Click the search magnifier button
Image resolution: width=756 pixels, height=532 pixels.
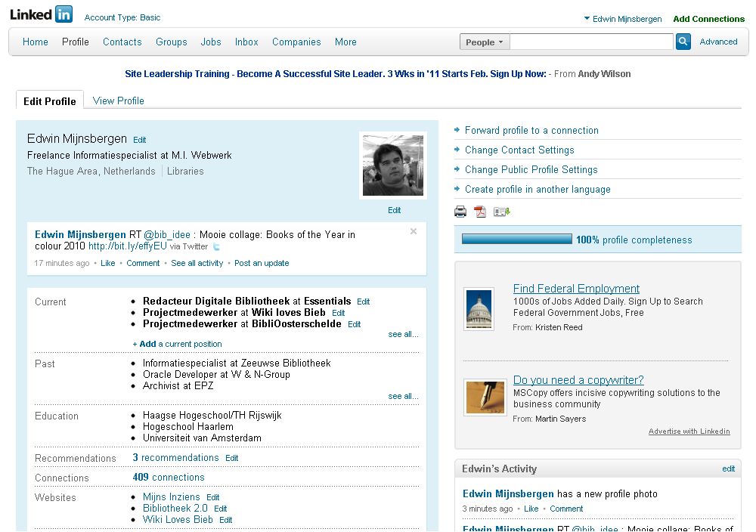tap(683, 42)
